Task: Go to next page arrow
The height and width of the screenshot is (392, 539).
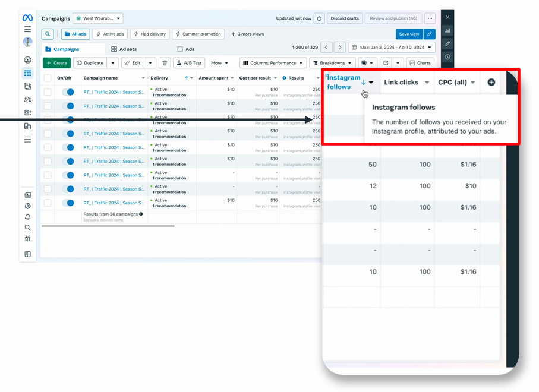Action: coord(340,48)
